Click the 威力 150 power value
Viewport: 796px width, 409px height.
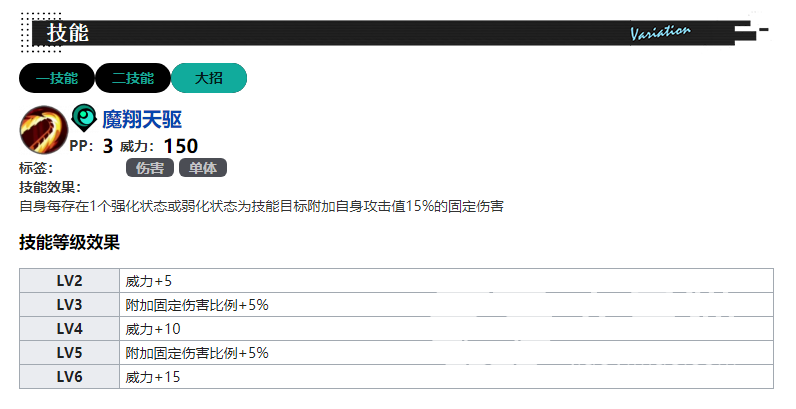[x=180, y=146]
